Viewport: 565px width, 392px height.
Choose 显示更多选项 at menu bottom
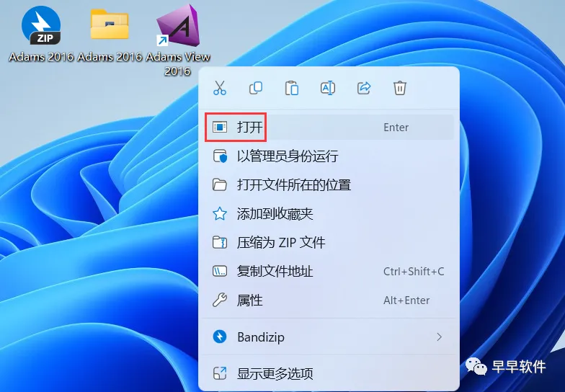point(329,373)
